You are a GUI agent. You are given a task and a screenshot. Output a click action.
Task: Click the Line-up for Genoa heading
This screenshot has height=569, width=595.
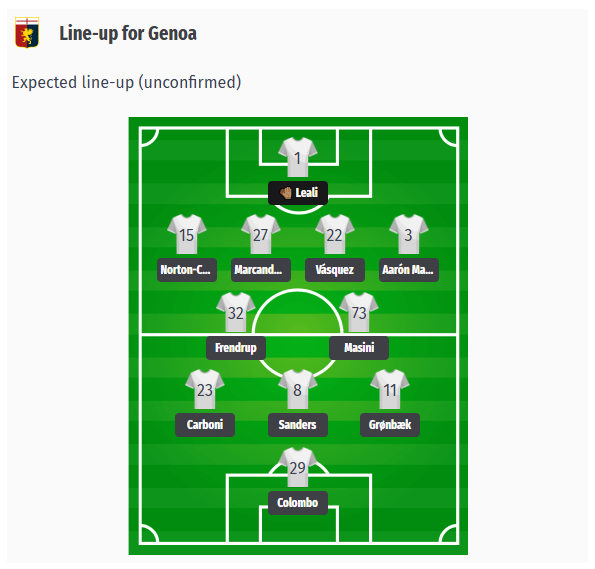[x=128, y=33]
